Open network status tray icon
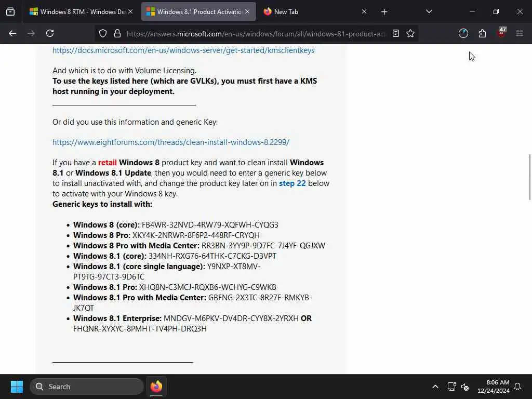532x399 pixels. click(451, 387)
